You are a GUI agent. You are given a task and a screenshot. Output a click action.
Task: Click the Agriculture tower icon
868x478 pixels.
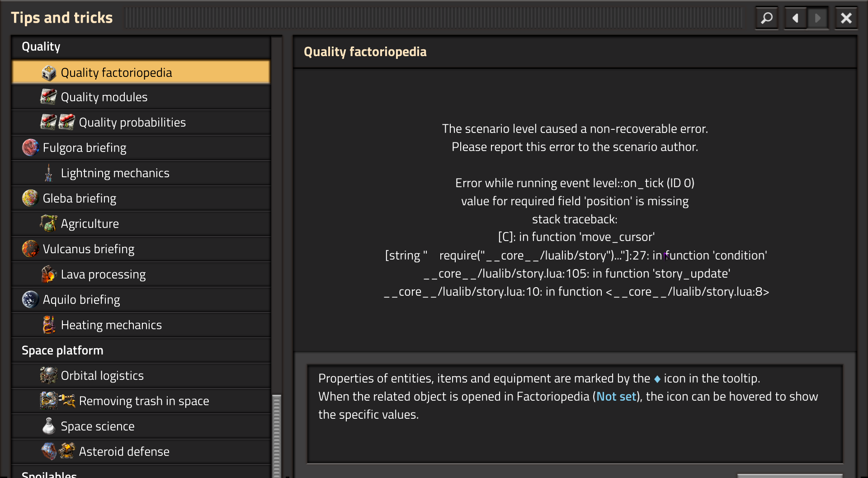tap(49, 223)
